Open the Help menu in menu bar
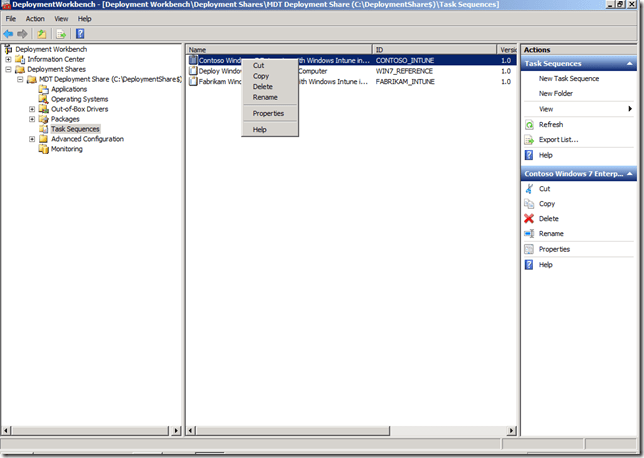Viewport: 644px width, 458px height. pyautogui.click(x=85, y=19)
